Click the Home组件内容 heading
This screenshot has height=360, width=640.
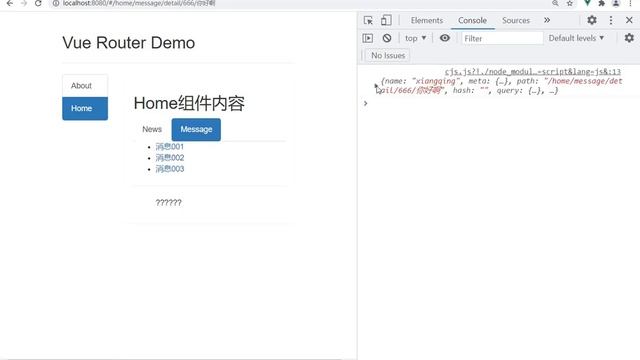pyautogui.click(x=189, y=103)
